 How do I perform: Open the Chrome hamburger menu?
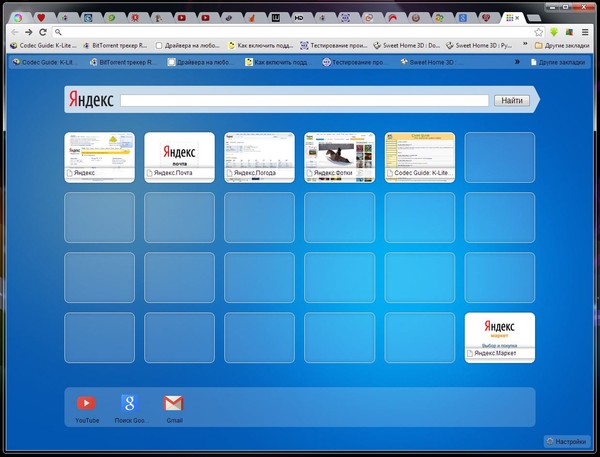tap(585, 32)
